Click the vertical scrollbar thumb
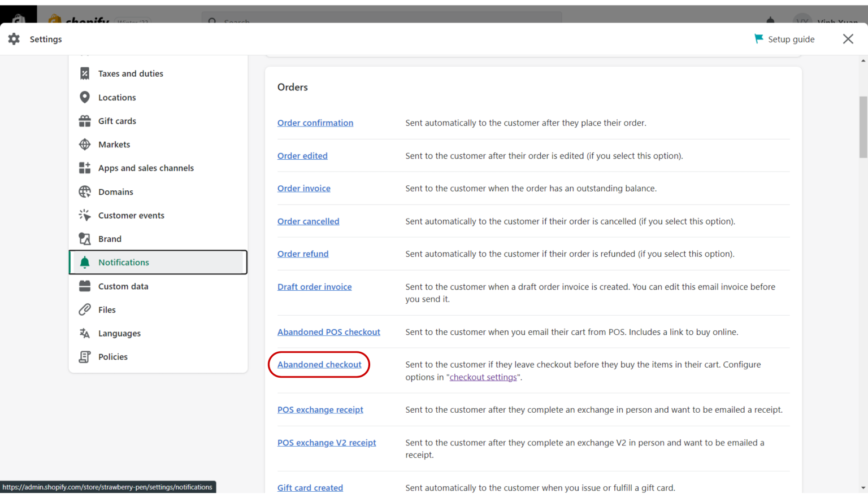This screenshot has width=868, height=498. (863, 127)
